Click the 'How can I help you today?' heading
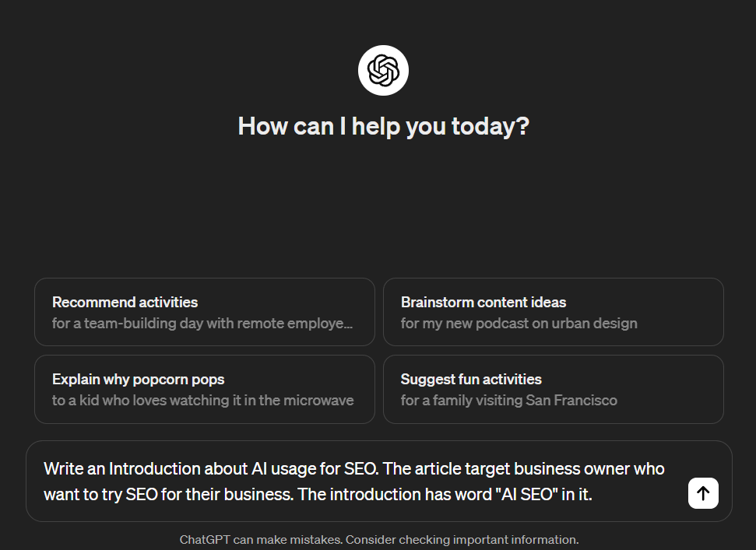 [383, 126]
